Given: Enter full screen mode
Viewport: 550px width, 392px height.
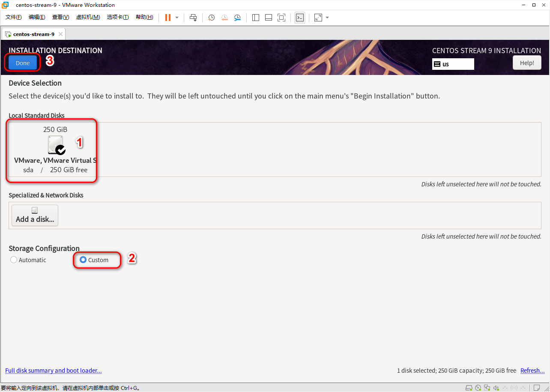Looking at the screenshot, I should (281, 18).
